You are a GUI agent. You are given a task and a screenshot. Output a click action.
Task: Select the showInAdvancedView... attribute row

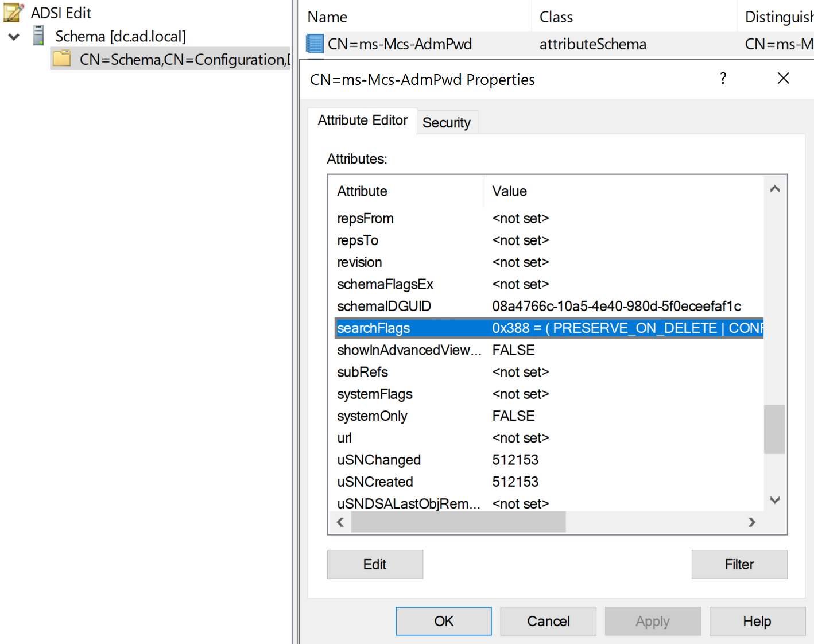pyautogui.click(x=549, y=350)
